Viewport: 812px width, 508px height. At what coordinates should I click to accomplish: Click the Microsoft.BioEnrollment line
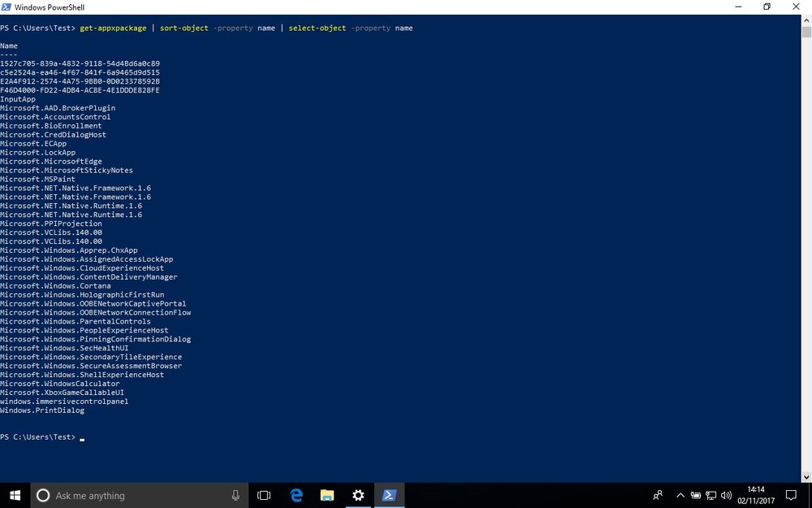50,125
